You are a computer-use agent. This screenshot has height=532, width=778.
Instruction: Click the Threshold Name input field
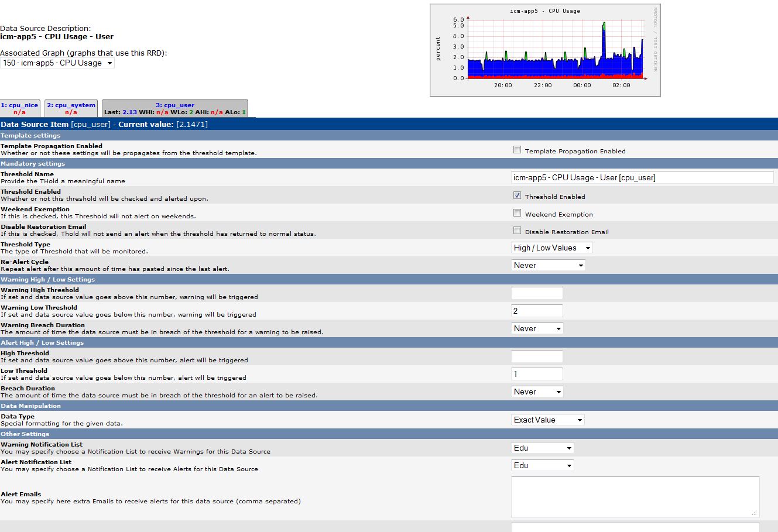(642, 177)
